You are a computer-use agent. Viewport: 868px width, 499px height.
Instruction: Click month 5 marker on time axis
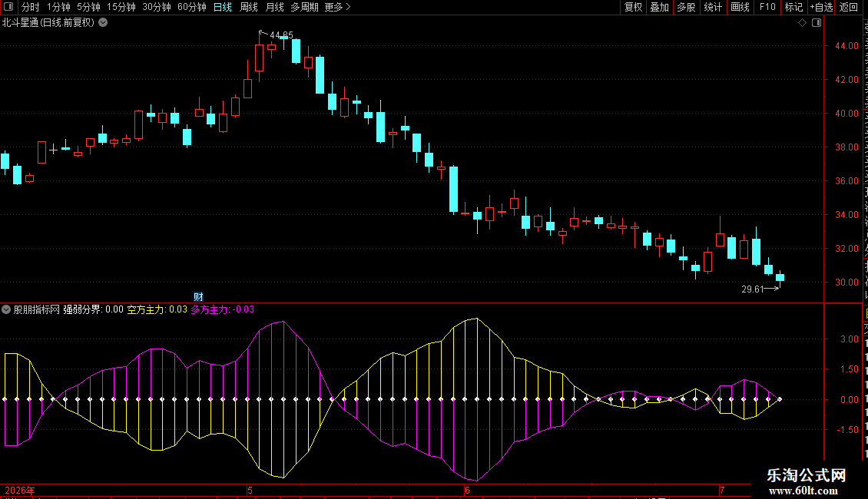point(250,490)
